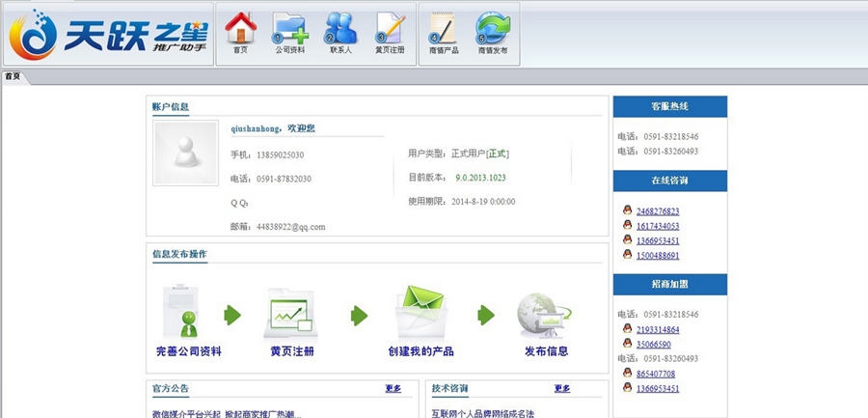
Task: Click the clipboard-person icon above 完善公司资料
Action: [180, 311]
